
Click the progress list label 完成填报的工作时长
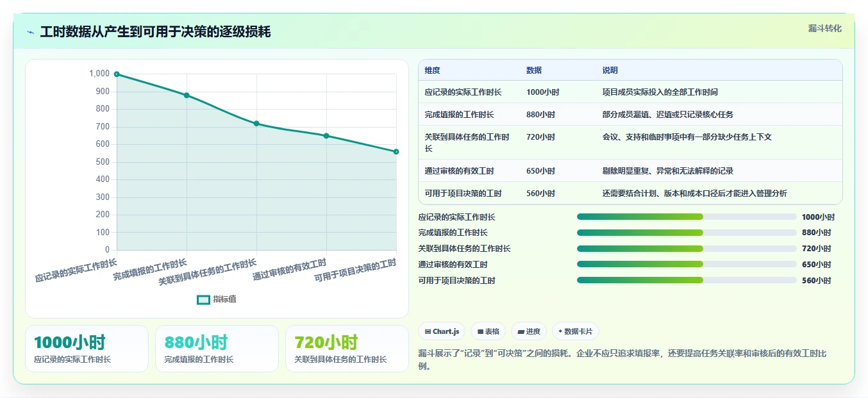[453, 233]
